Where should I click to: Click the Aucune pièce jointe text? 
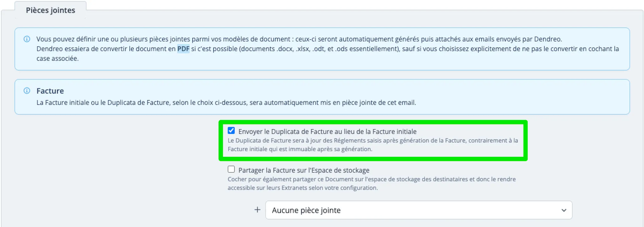coord(306,210)
